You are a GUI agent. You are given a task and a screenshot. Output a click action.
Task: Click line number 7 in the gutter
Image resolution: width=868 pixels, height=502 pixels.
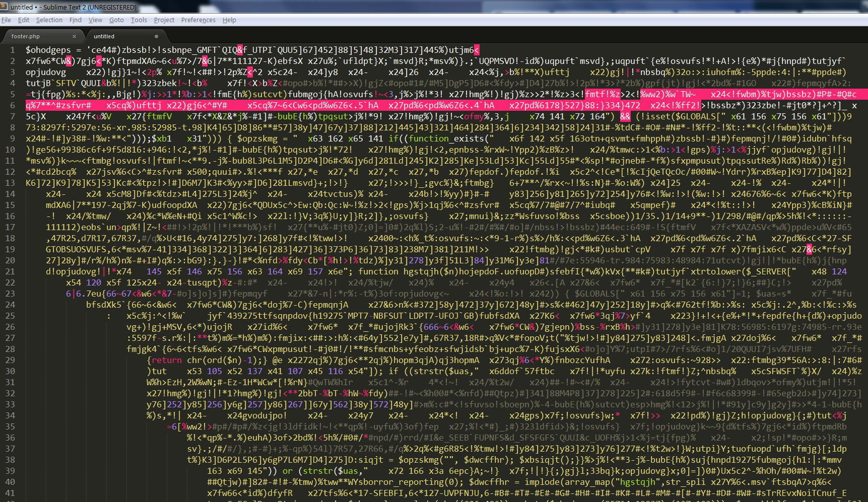(13, 116)
